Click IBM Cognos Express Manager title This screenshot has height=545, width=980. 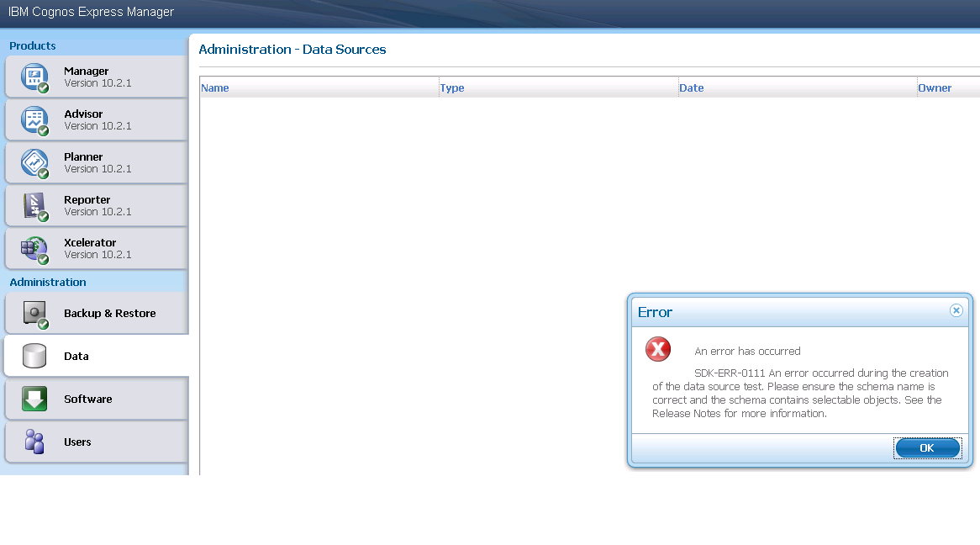[92, 12]
